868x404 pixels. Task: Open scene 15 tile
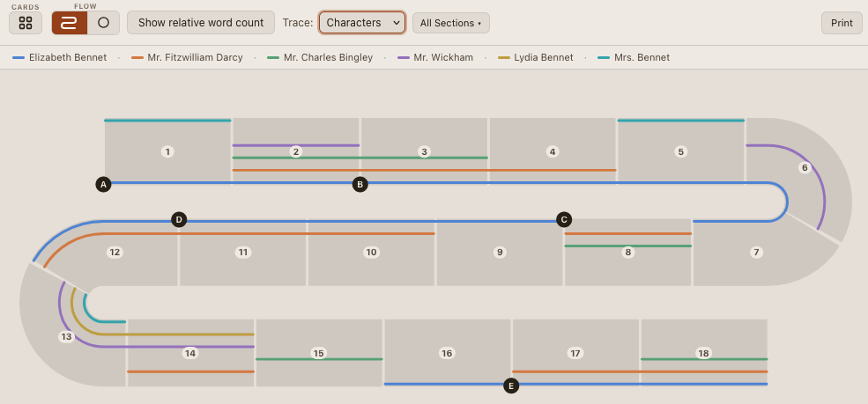(x=319, y=353)
